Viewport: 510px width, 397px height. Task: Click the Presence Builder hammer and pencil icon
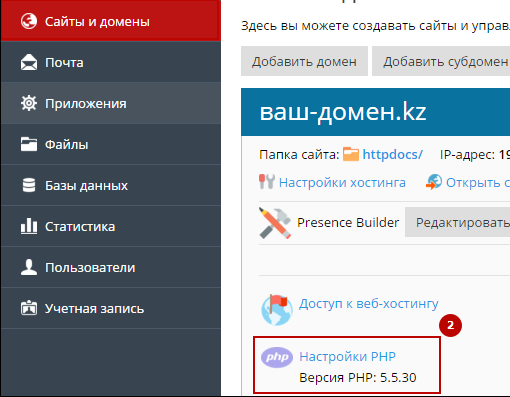[x=275, y=223]
